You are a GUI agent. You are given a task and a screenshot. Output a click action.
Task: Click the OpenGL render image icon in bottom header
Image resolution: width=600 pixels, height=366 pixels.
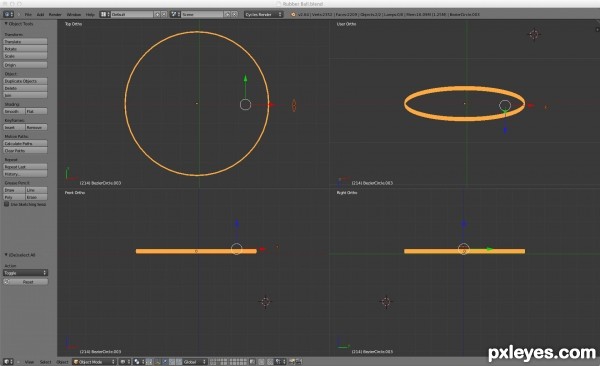292,361
